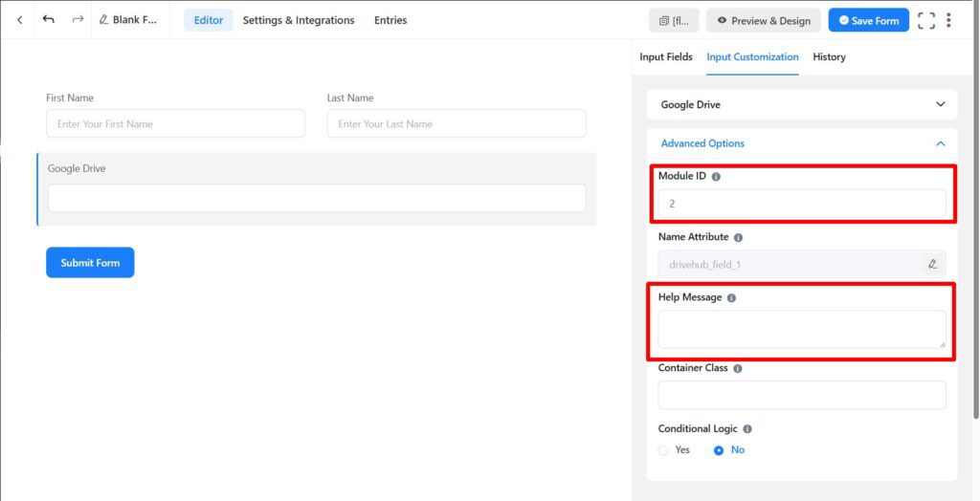980x501 pixels.
Task: Redo the last change
Action: click(x=78, y=19)
